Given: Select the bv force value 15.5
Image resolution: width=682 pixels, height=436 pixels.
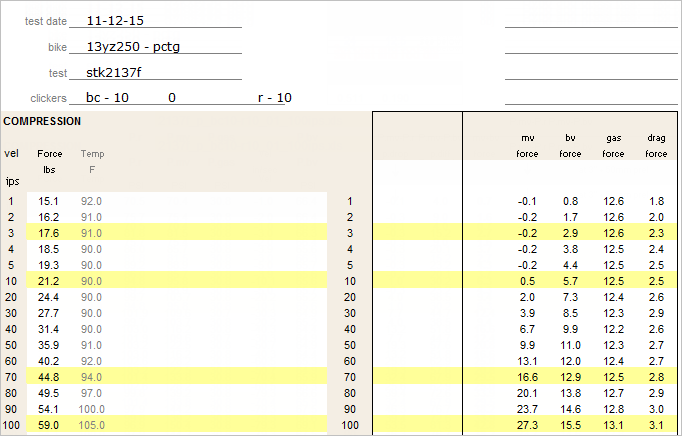Looking at the screenshot, I should tap(570, 425).
